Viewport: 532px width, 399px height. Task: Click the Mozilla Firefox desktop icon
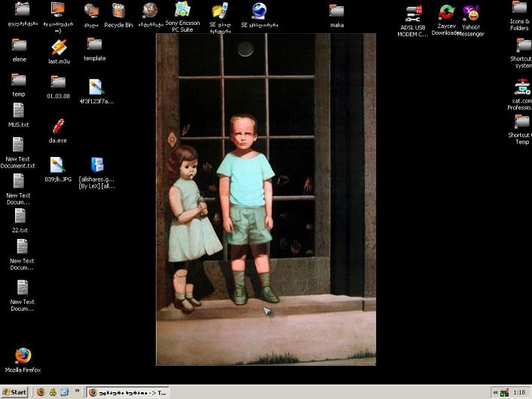[23, 355]
